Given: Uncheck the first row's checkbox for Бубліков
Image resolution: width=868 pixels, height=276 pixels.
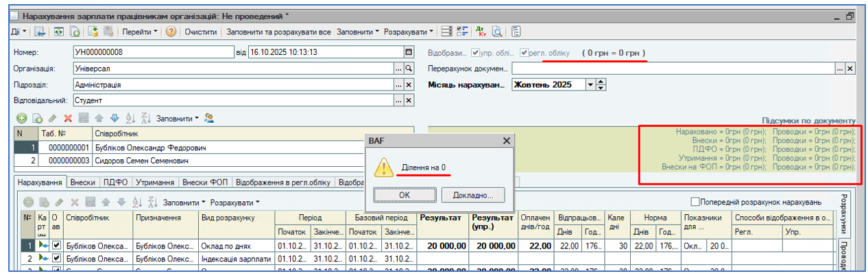Looking at the screenshot, I should pyautogui.click(x=57, y=246).
